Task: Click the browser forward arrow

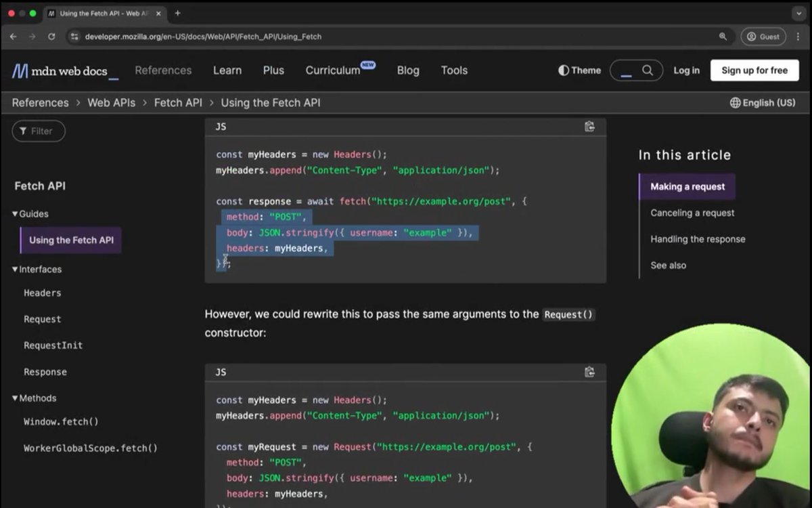Action: 32,37
